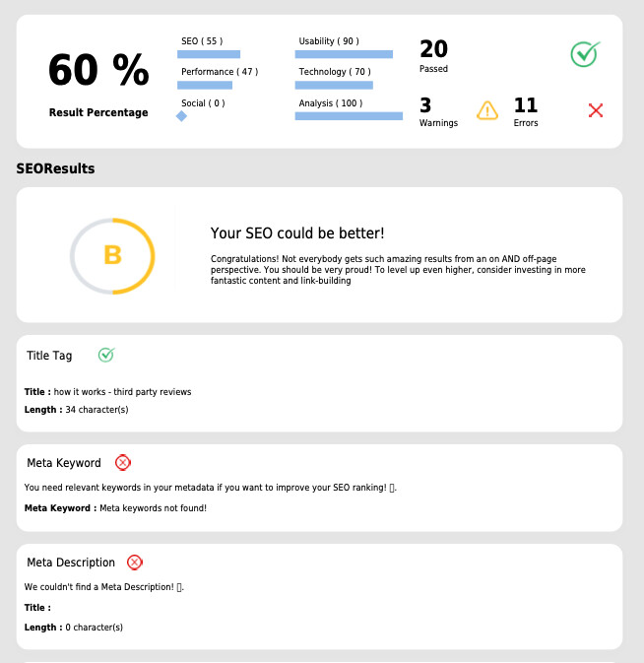Click the Meta Description card heading
Screen dimensions: 644x663
coord(71,563)
